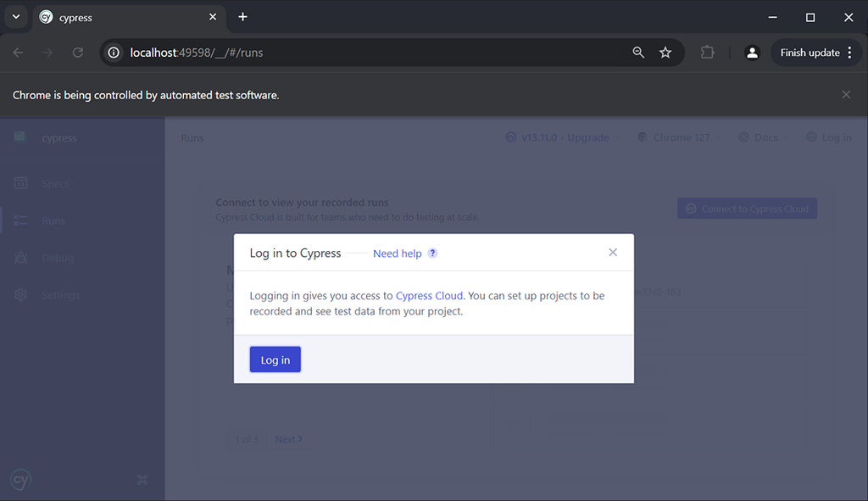Click the user icon beside header Log in
868x501 pixels.
[811, 136]
